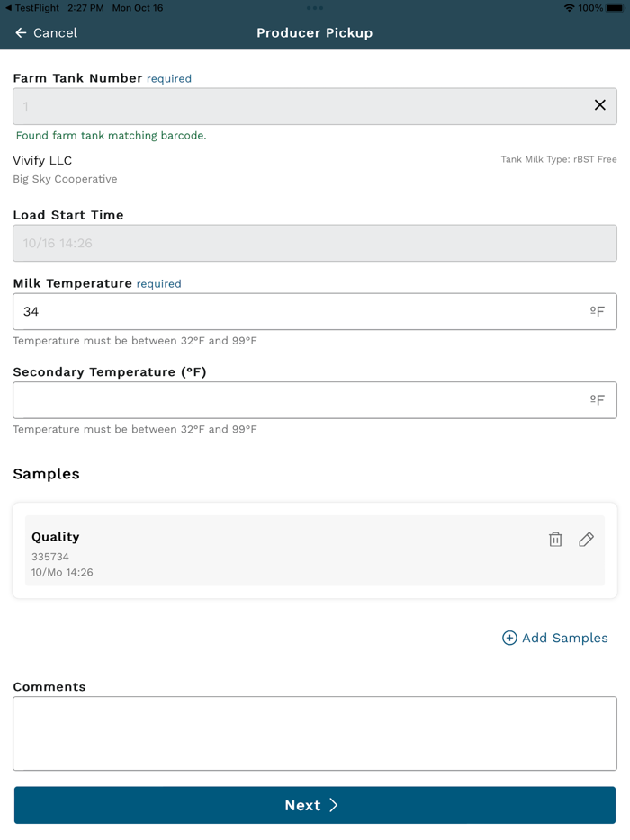Tap into the Comments text box
The height and width of the screenshot is (840, 630).
pos(315,733)
